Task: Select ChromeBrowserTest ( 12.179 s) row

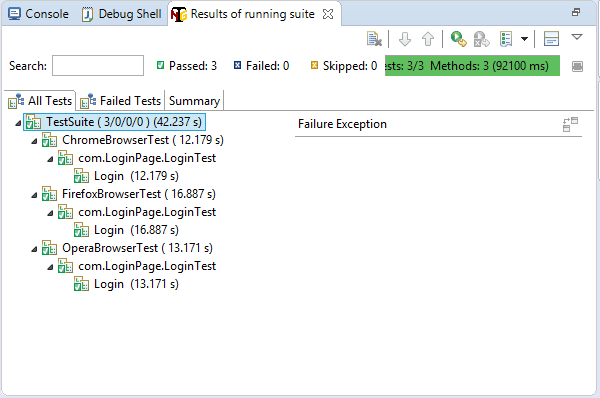Action: [x=132, y=140]
